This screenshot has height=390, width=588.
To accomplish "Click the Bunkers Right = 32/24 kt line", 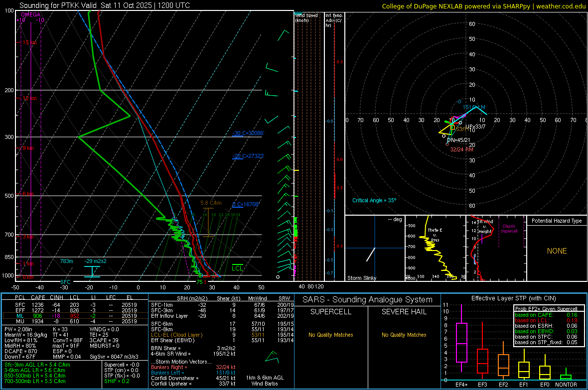I will coord(193,367).
